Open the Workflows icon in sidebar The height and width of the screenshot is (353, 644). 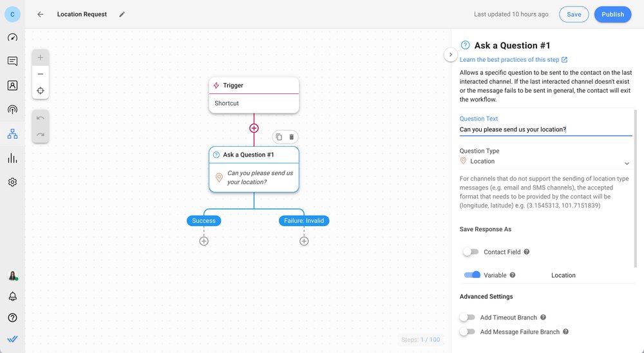[12, 134]
